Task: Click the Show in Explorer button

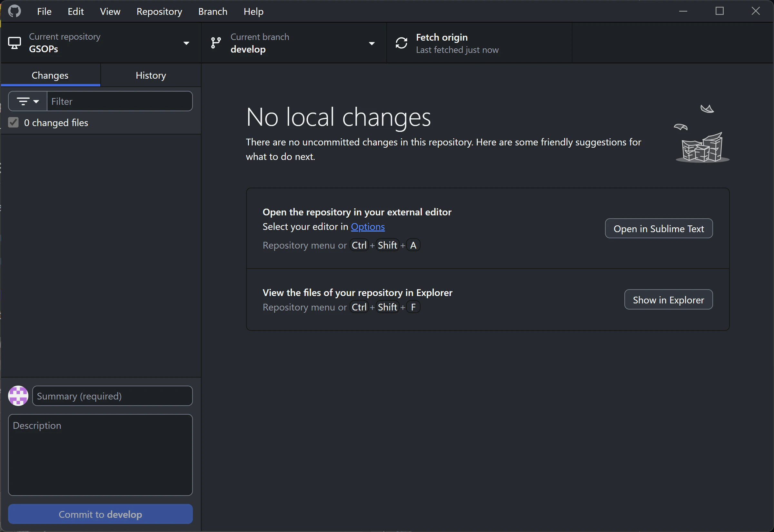Action: 668,300
